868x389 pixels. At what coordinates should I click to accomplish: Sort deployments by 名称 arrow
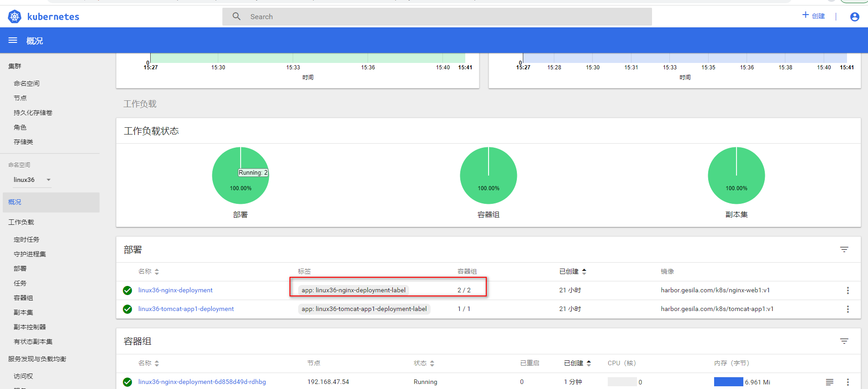[157, 272]
